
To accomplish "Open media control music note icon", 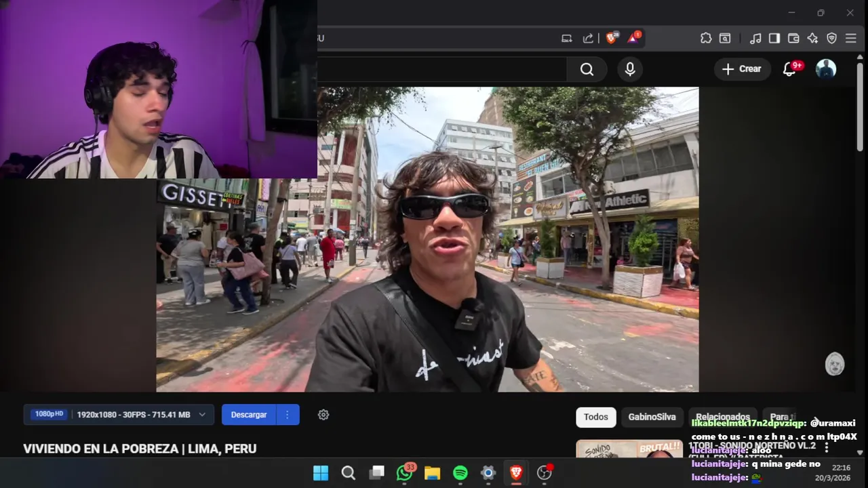I will (755, 39).
